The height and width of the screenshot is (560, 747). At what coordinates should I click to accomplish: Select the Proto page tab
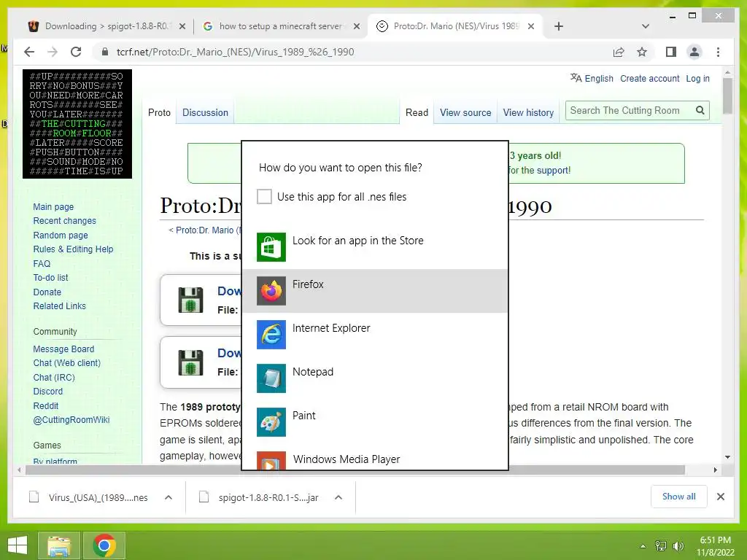click(x=159, y=112)
